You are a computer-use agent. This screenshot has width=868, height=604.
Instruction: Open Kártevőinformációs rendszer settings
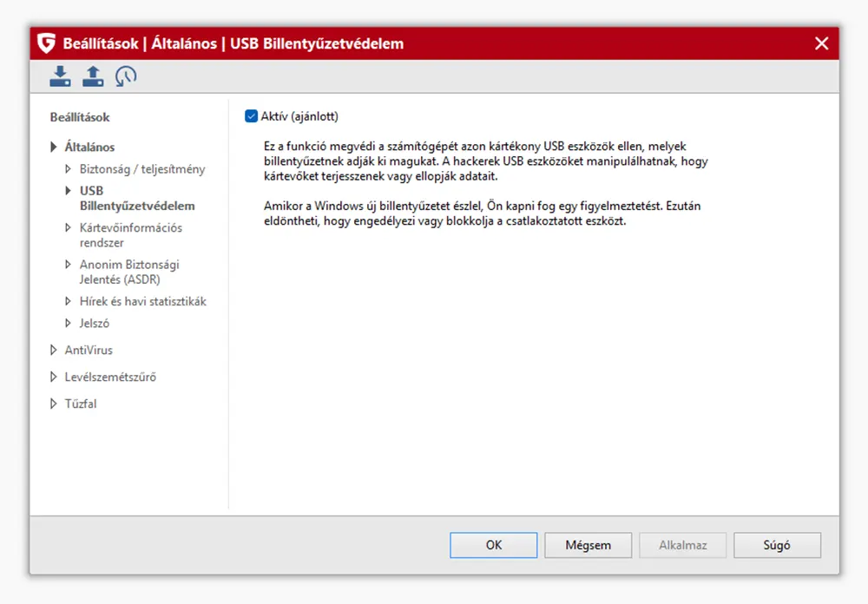pos(130,235)
